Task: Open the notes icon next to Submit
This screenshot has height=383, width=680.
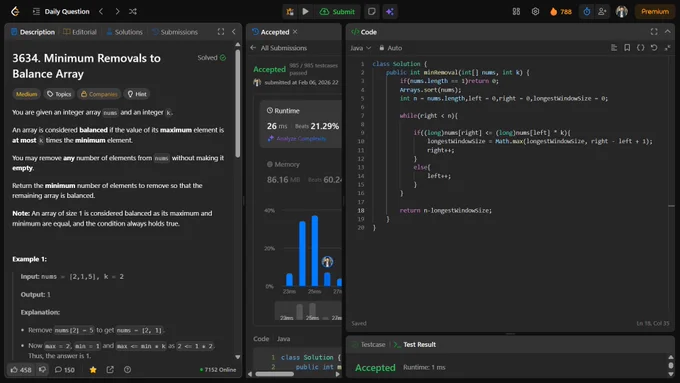Action: point(372,12)
